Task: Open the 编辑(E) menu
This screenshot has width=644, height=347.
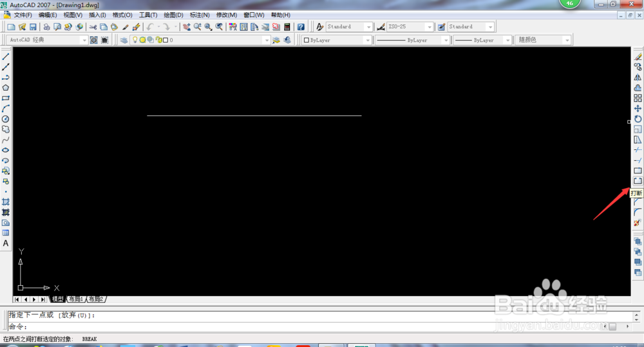Action: point(48,15)
